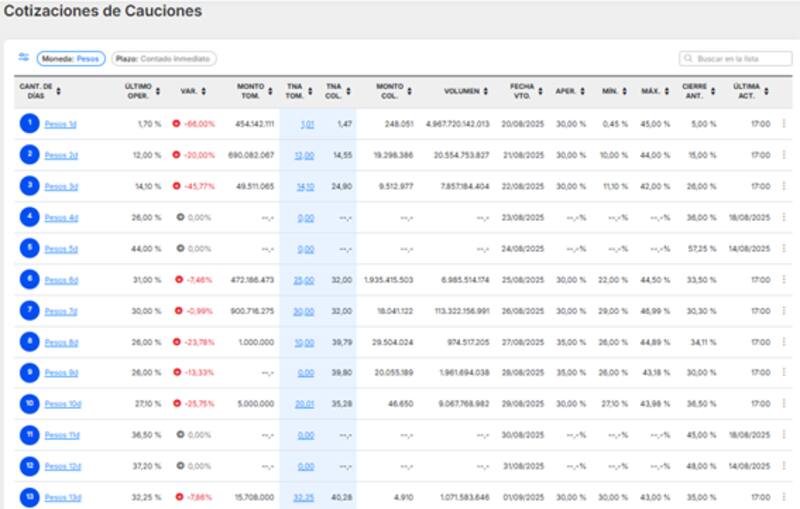Click TNA Tom. value 30,00 for Pesos 7d
The image size is (800, 509).
303,311
